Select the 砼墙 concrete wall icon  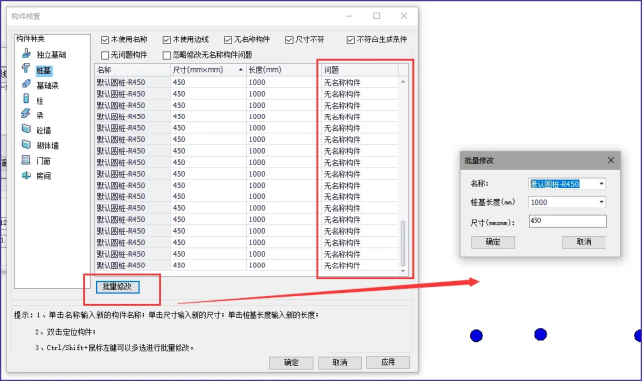tap(26, 129)
